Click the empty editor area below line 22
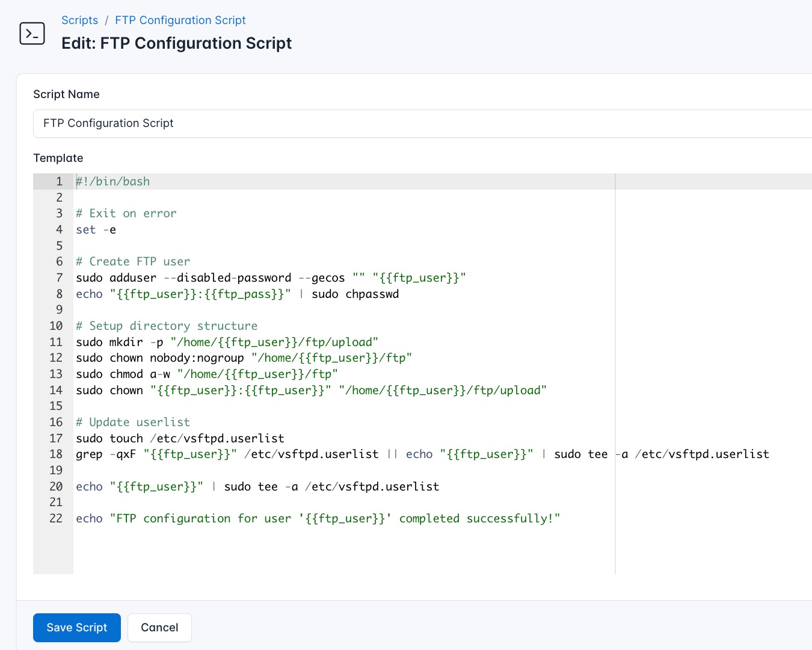 [343, 551]
